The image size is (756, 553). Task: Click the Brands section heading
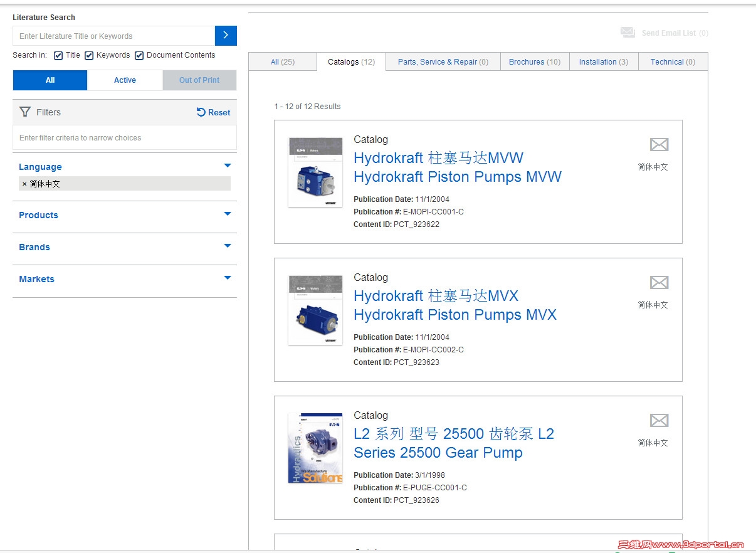pyautogui.click(x=34, y=247)
